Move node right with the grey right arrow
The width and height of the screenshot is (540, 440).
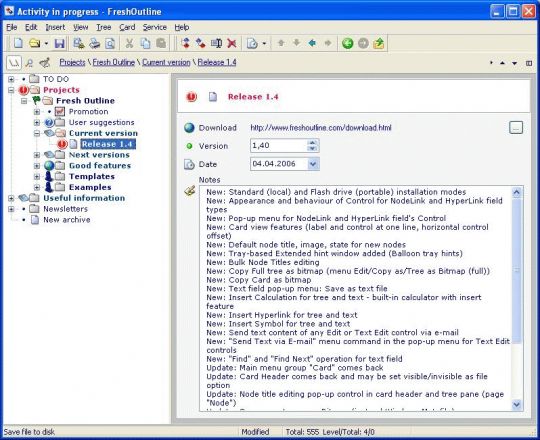tap(328, 43)
